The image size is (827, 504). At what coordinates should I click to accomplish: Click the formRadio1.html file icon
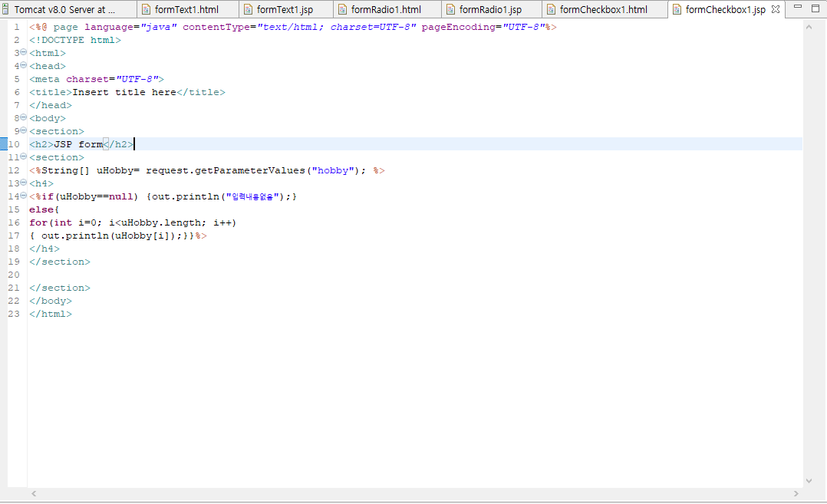tap(342, 9)
